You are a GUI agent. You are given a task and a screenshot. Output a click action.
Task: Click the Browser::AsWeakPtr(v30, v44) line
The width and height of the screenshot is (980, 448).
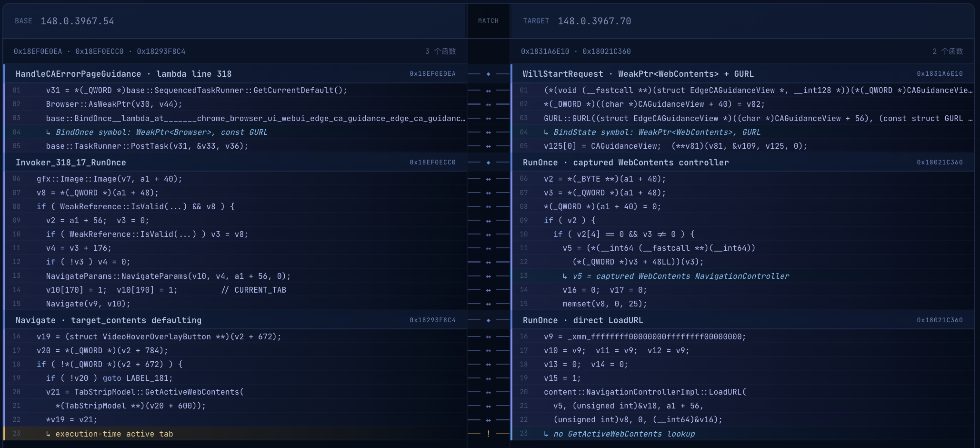click(x=235, y=104)
